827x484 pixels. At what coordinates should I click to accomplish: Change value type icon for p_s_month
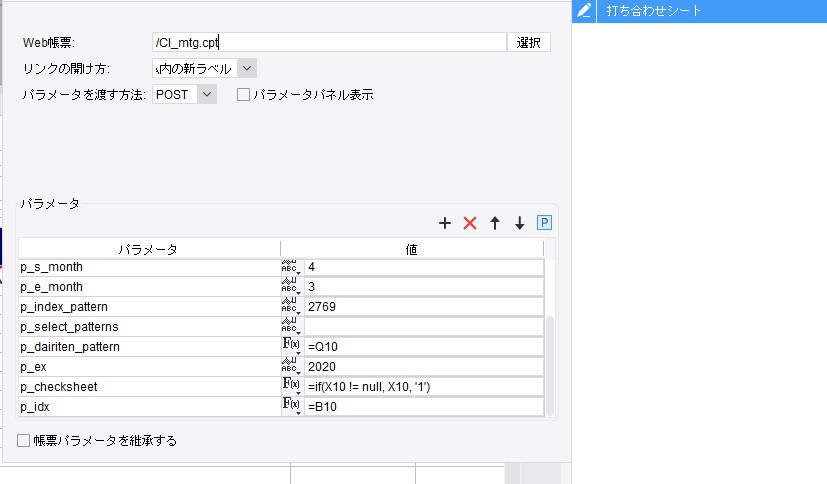pyautogui.click(x=291, y=267)
